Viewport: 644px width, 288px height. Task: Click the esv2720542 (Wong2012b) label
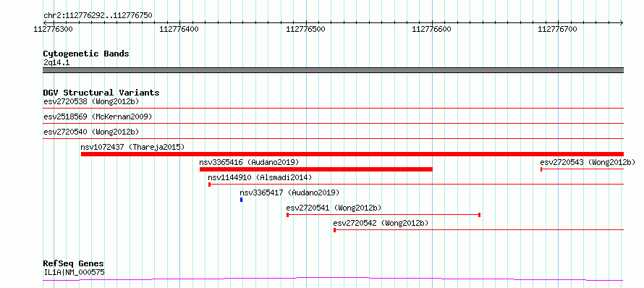point(381,223)
